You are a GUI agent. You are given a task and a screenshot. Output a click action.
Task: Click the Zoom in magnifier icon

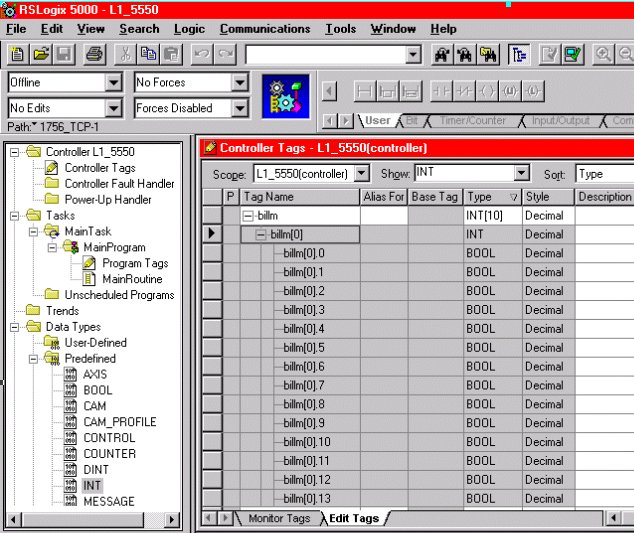pos(603,54)
